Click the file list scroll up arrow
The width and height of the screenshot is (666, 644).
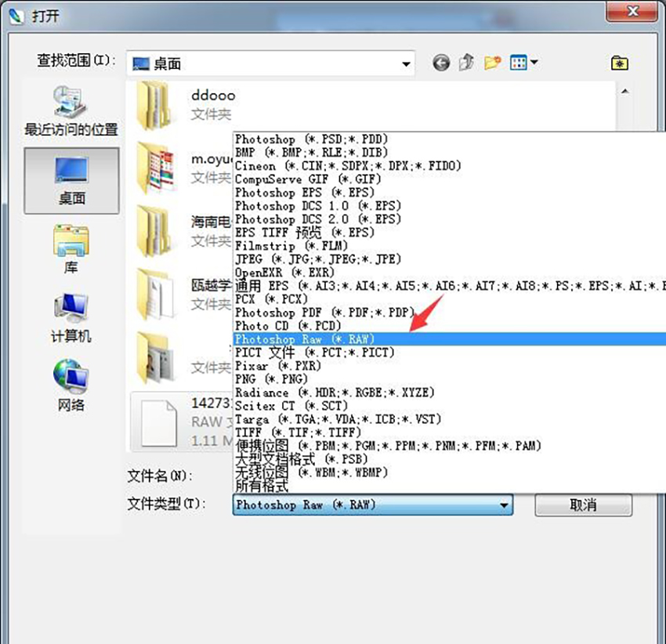tap(624, 92)
